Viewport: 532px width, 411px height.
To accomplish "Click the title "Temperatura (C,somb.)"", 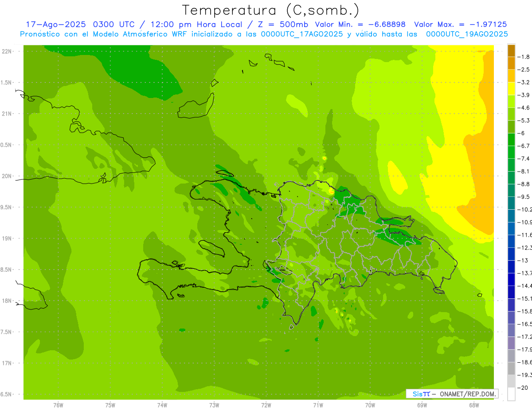I will point(271,10).
